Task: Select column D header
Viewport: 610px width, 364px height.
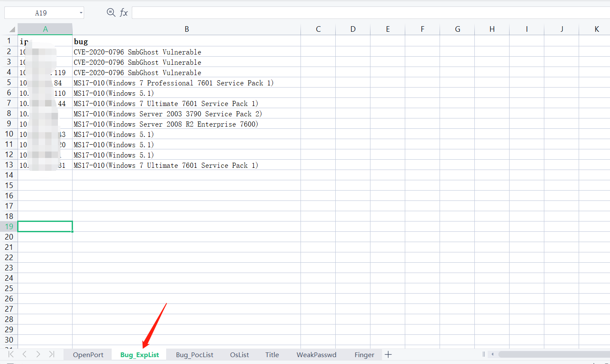Action: coord(353,29)
